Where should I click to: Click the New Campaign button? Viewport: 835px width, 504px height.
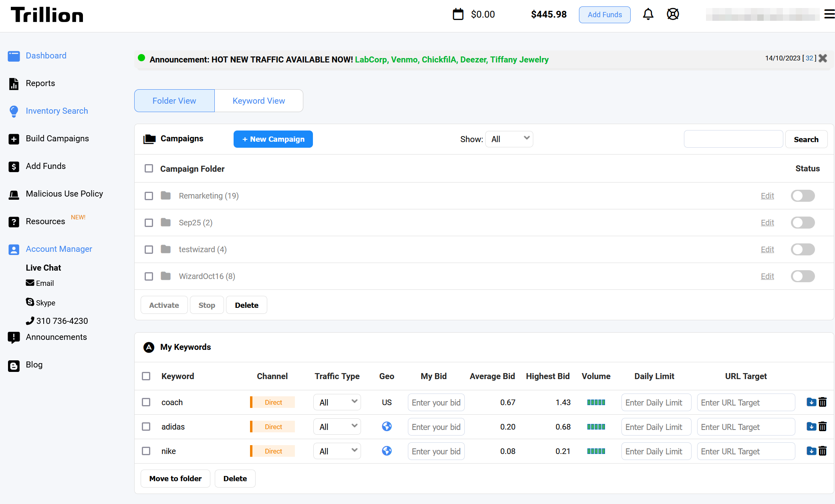pos(273,139)
